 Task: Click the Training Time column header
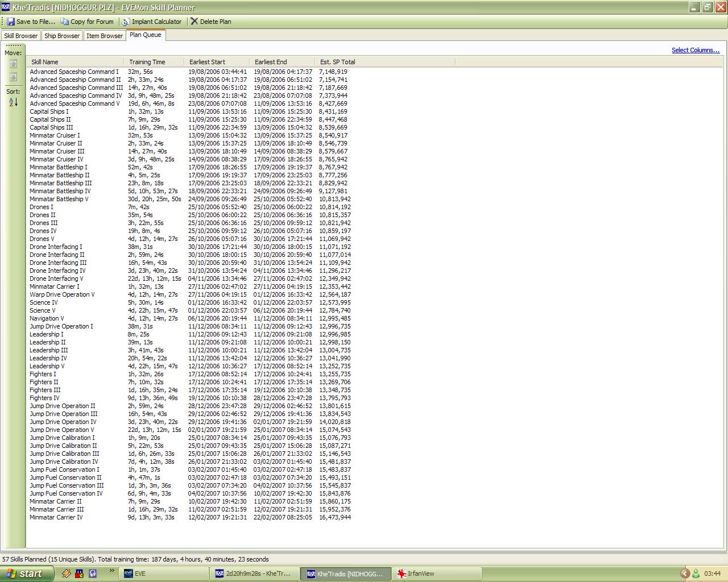(154, 62)
